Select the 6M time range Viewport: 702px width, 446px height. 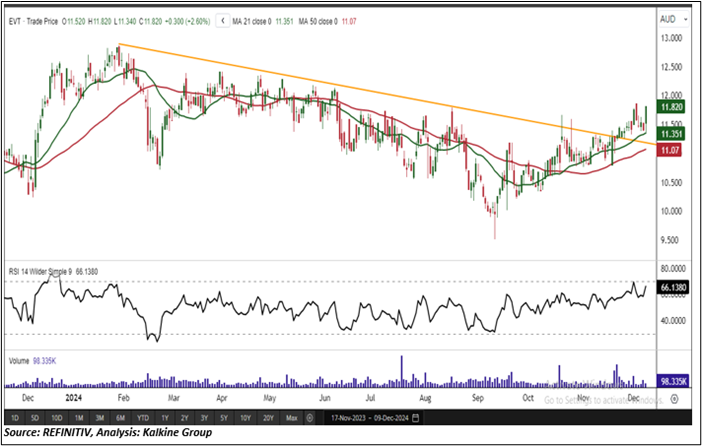pos(120,418)
